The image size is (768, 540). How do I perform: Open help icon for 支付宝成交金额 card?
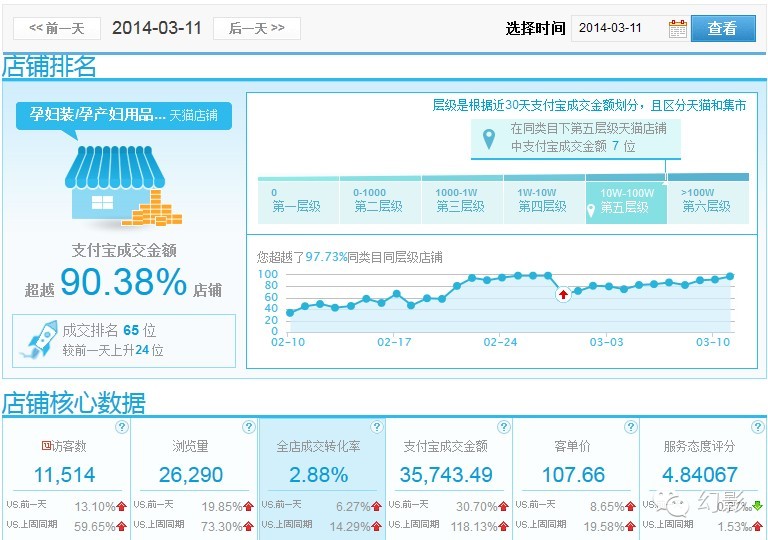click(504, 427)
